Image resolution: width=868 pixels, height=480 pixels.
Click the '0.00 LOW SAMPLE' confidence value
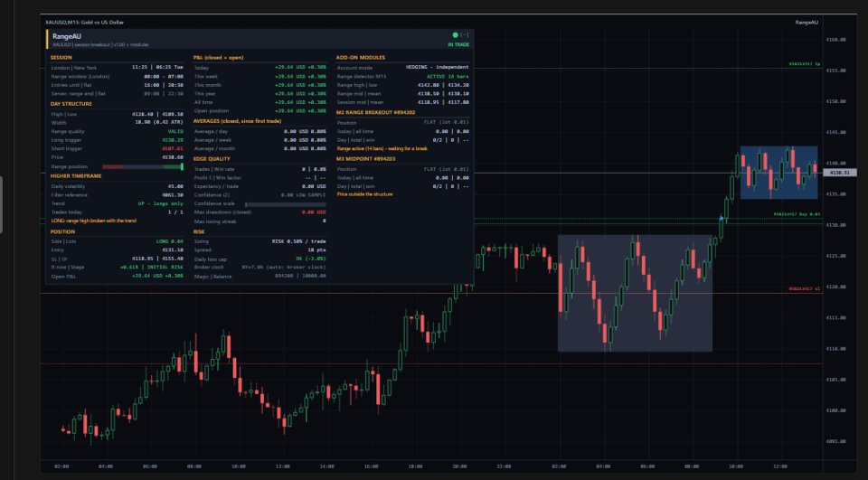coord(304,195)
